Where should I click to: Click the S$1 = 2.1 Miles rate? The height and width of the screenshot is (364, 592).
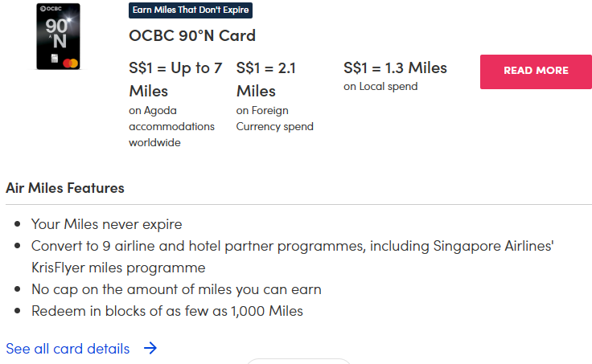pos(265,79)
